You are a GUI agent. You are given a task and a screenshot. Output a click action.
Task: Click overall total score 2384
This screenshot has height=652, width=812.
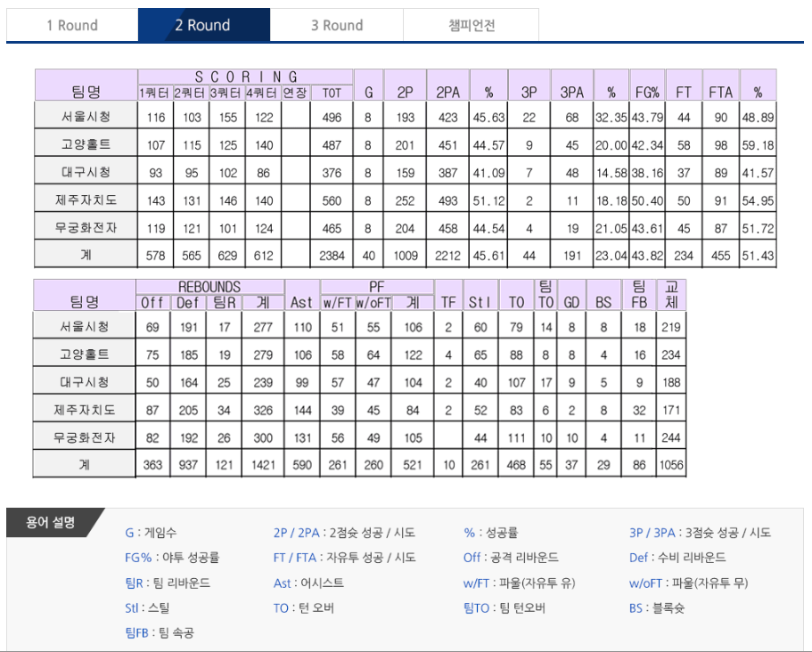pos(332,255)
